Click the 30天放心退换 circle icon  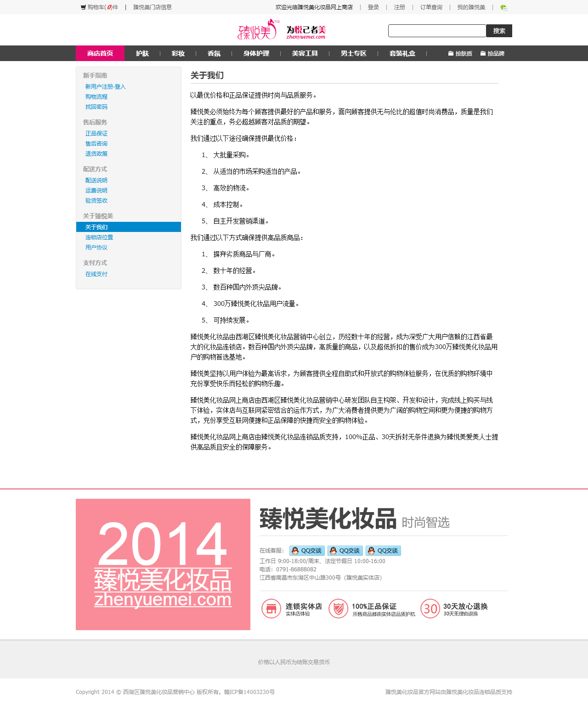pos(430,609)
